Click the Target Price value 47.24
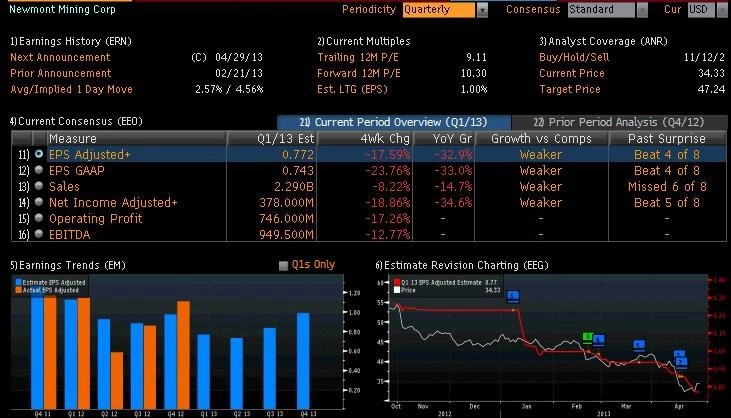This screenshot has height=418, width=731. click(711, 89)
